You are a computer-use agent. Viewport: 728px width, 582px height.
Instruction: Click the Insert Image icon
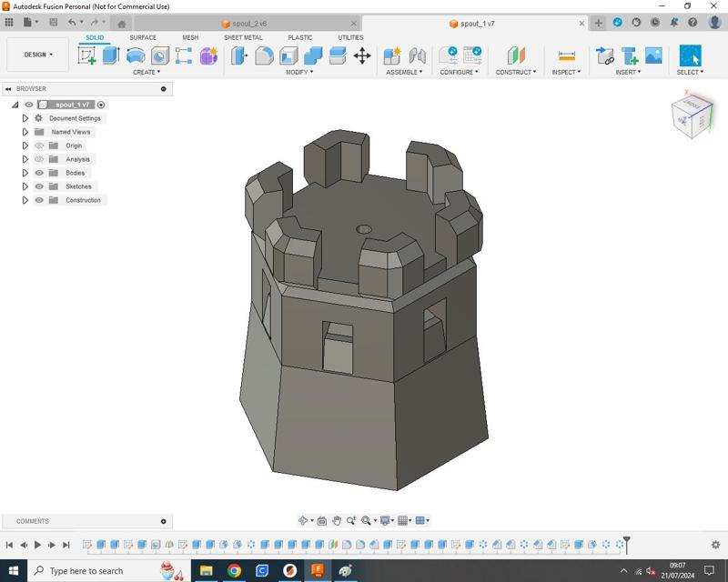653,55
